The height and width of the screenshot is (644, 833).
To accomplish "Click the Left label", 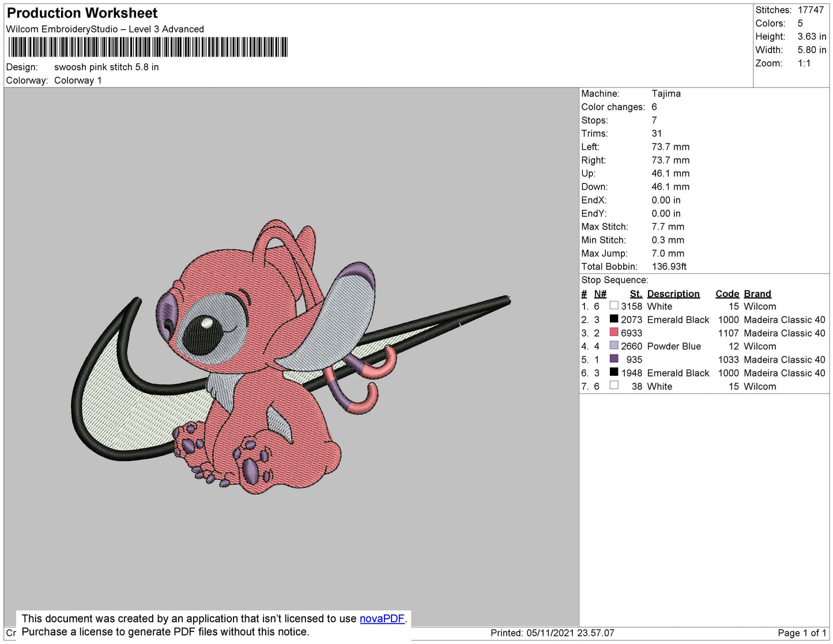I will [x=590, y=146].
